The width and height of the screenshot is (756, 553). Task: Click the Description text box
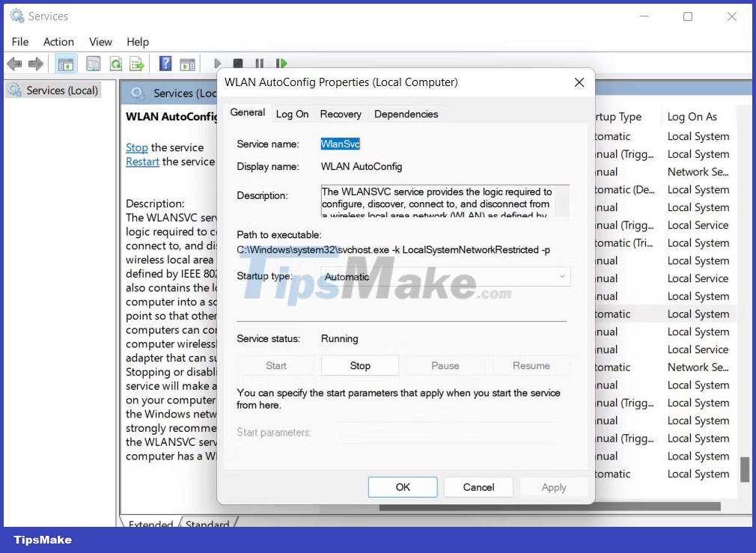[437, 201]
